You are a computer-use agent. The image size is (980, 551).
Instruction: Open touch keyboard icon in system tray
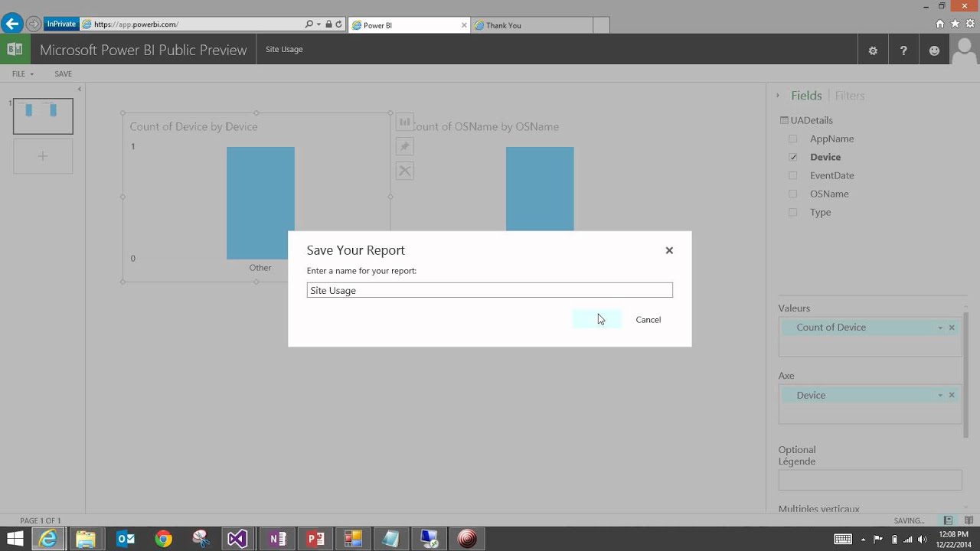[x=843, y=540]
